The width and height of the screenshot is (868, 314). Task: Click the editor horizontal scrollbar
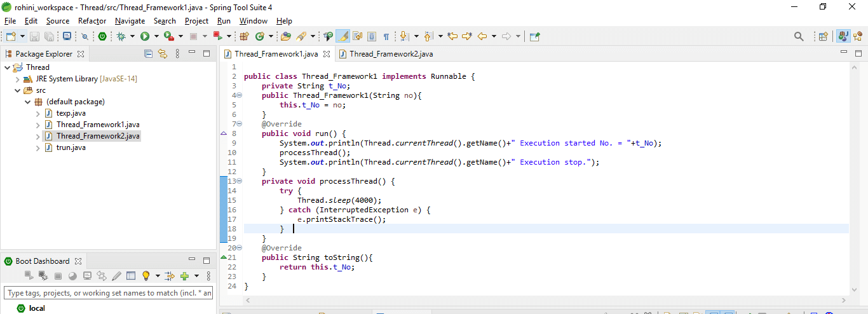[x=545, y=300]
